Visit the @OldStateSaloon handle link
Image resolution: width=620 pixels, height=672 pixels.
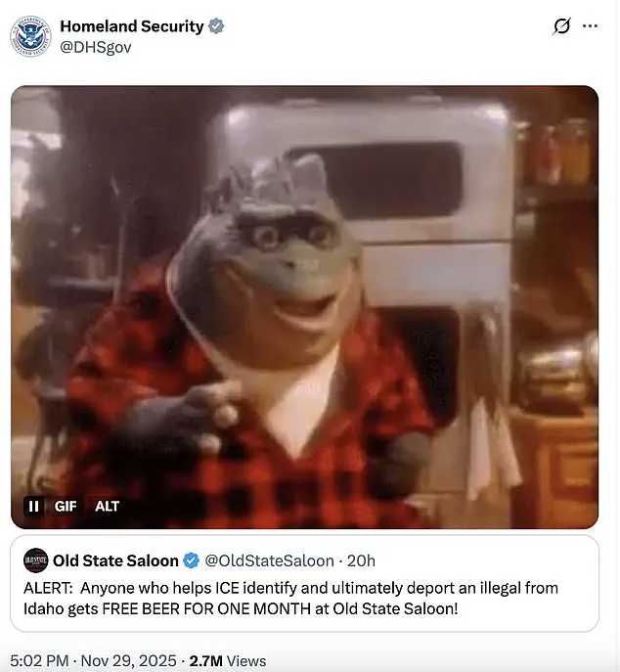point(269,560)
